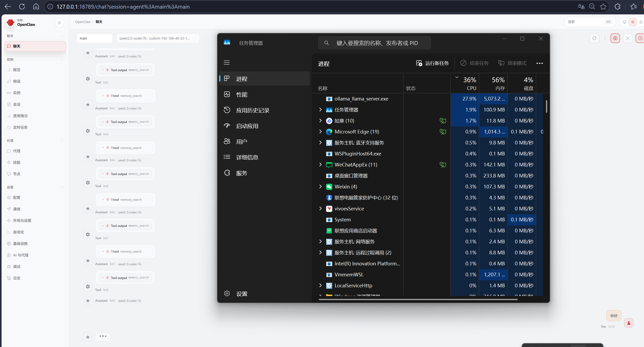Screen dimensions: 644x347
Task: Open the browser translate icon
Action: click(x=581, y=7)
